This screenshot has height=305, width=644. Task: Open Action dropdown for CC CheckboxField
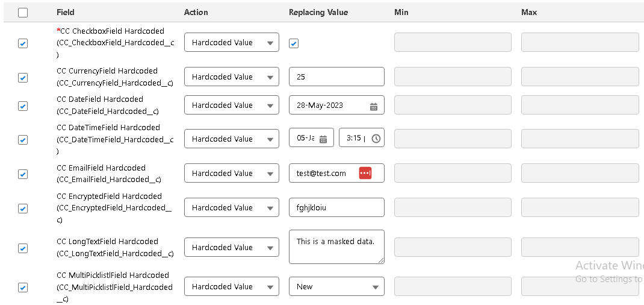[231, 43]
